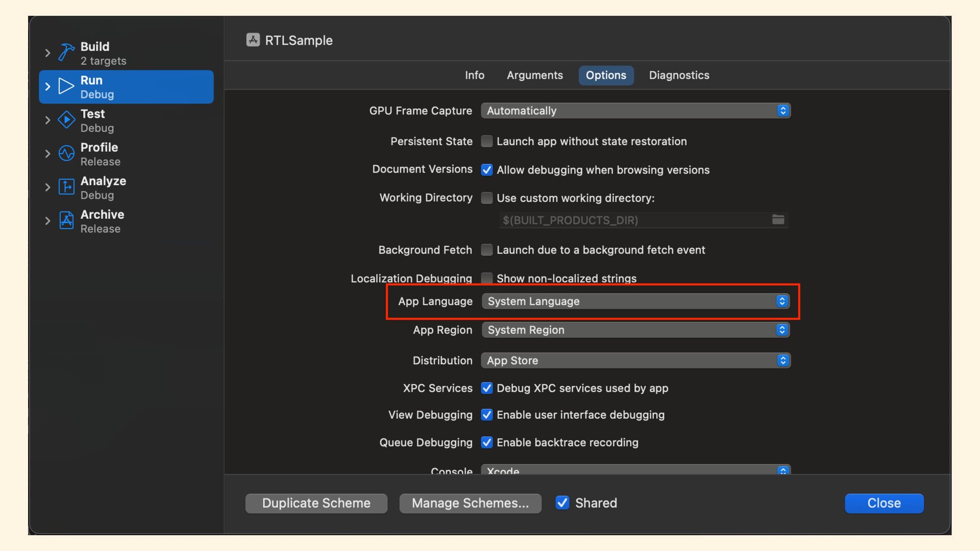
Task: Toggle Show non-localized strings checkbox
Action: (x=487, y=278)
